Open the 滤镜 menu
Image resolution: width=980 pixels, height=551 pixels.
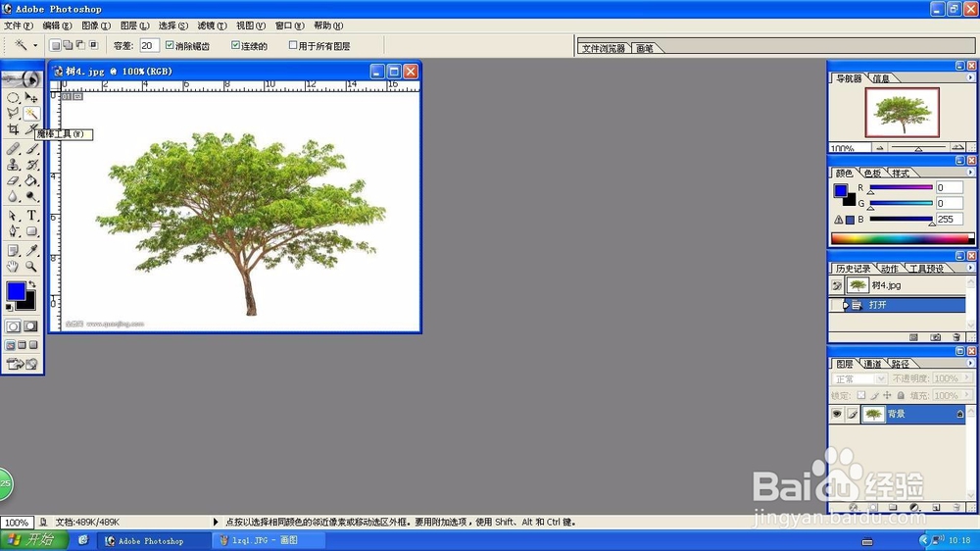pos(212,25)
